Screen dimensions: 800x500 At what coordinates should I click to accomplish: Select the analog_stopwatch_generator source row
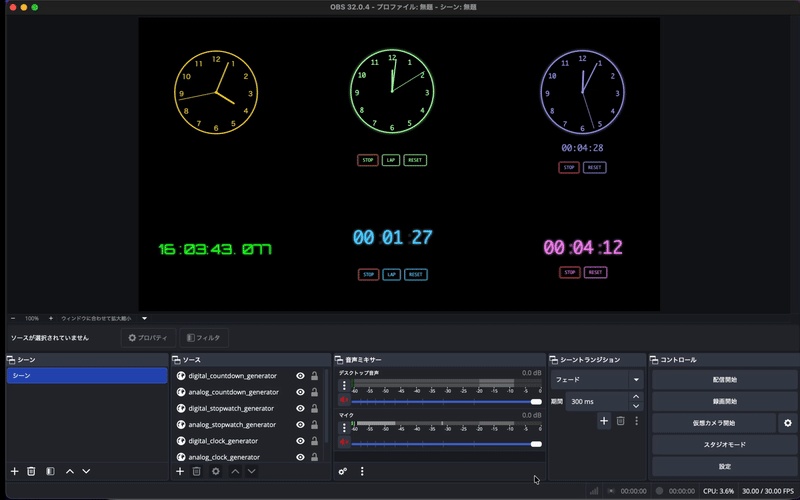point(248,424)
